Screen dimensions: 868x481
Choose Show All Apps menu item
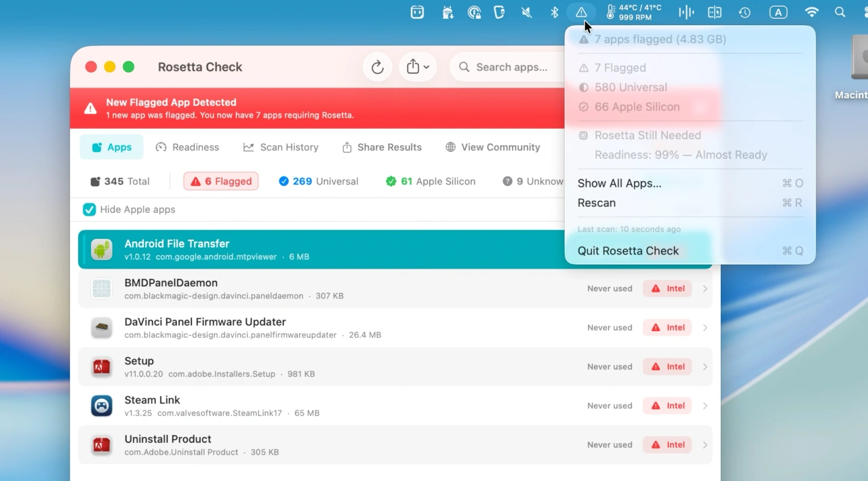pos(690,183)
